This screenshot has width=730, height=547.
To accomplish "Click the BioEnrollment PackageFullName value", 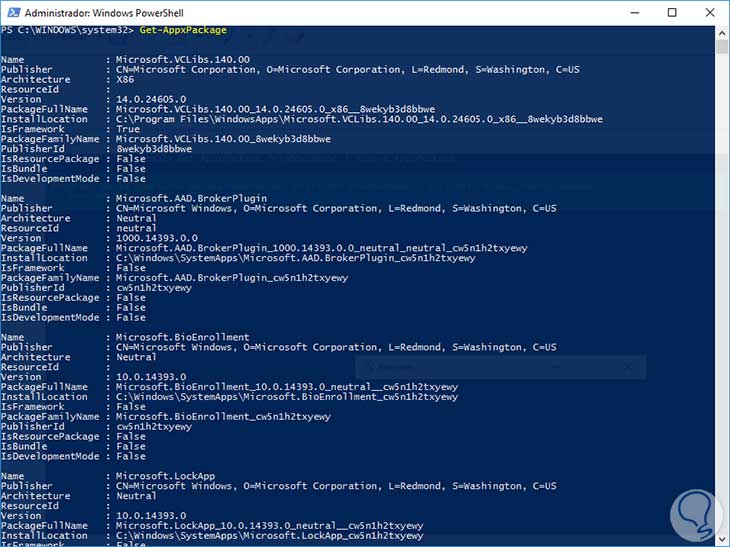I will (x=287, y=387).
